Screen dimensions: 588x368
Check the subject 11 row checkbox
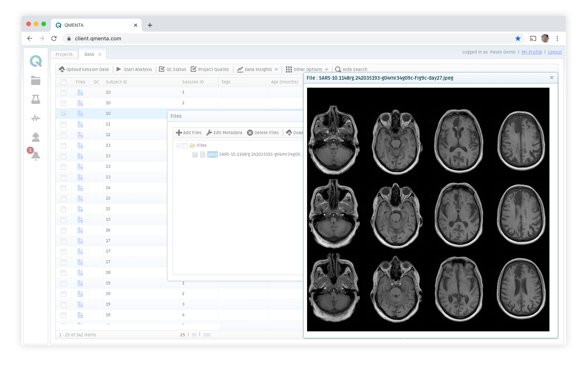[63, 124]
